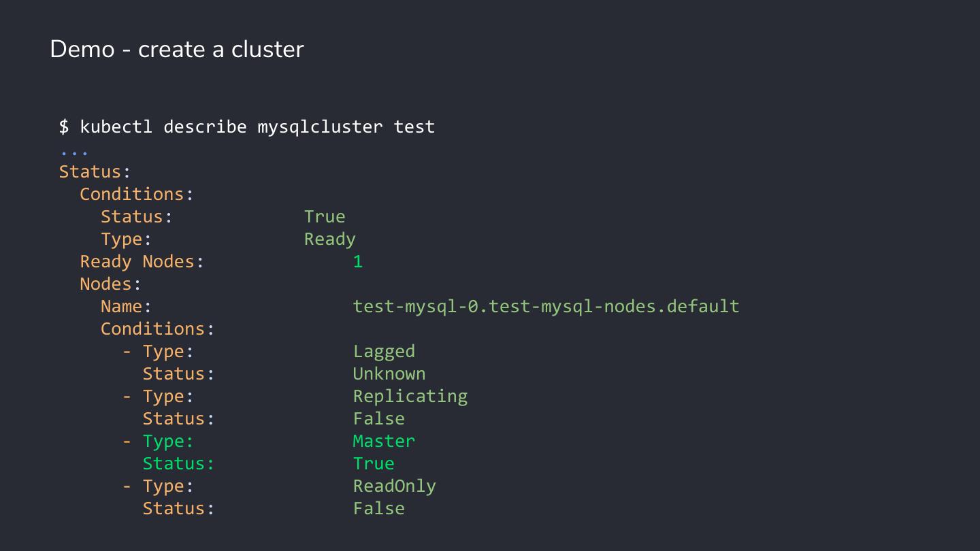Click the "Ready Nodes:" label
Image resolution: width=980 pixels, height=551 pixels.
click(142, 261)
